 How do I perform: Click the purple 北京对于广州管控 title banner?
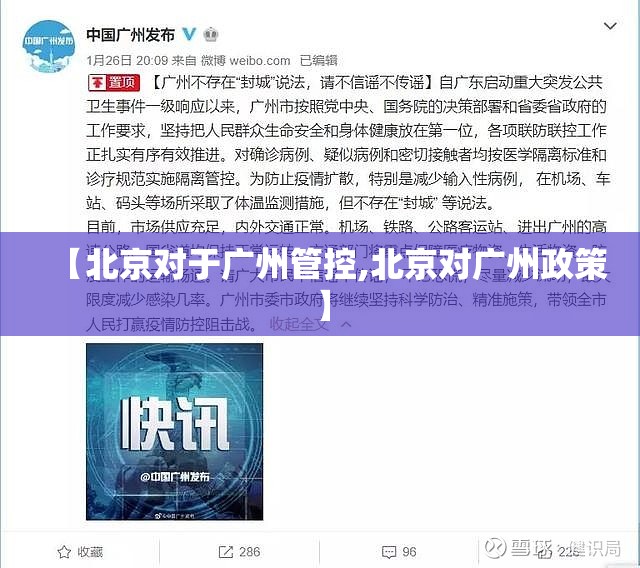pyautogui.click(x=320, y=284)
